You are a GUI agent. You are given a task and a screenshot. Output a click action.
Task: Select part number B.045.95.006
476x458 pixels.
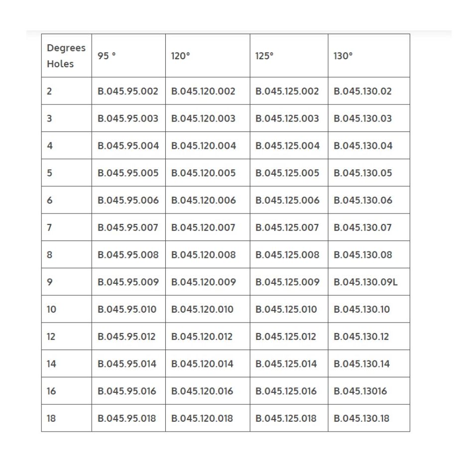pyautogui.click(x=128, y=200)
